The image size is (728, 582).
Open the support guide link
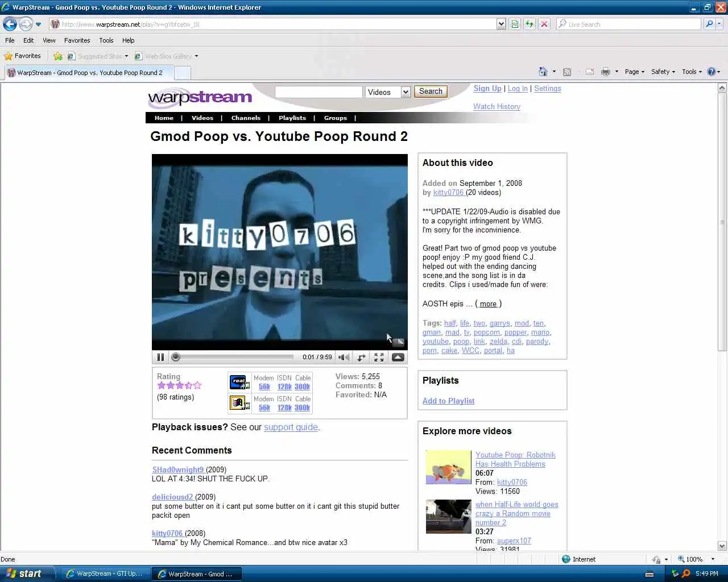click(x=291, y=427)
